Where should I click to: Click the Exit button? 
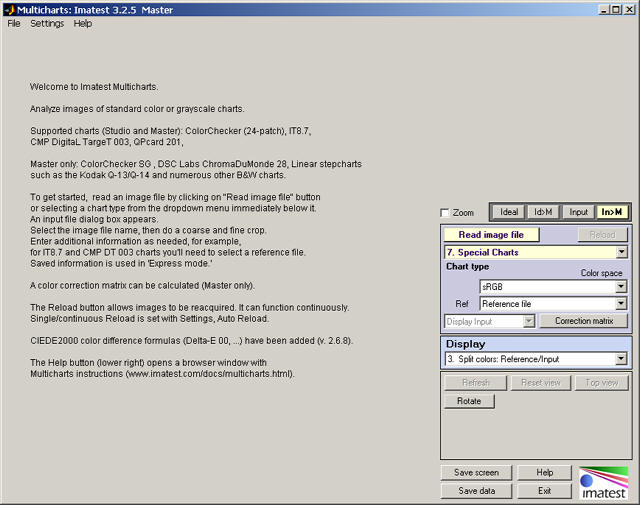coord(544,491)
